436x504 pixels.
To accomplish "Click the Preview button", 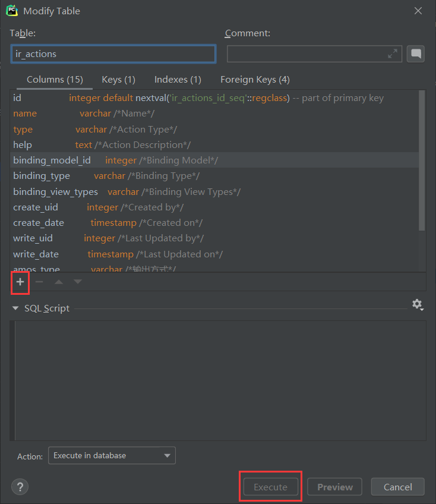I will click(335, 487).
